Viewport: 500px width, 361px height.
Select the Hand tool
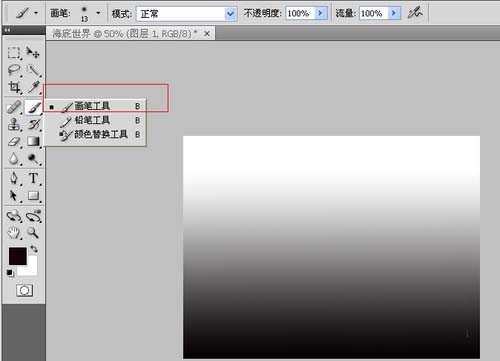[14, 233]
